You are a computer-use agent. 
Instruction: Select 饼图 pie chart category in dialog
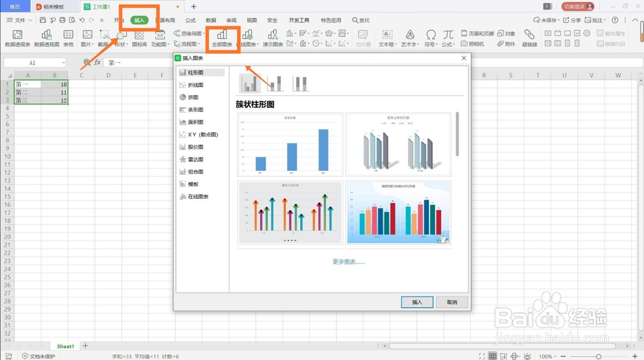pos(201,97)
